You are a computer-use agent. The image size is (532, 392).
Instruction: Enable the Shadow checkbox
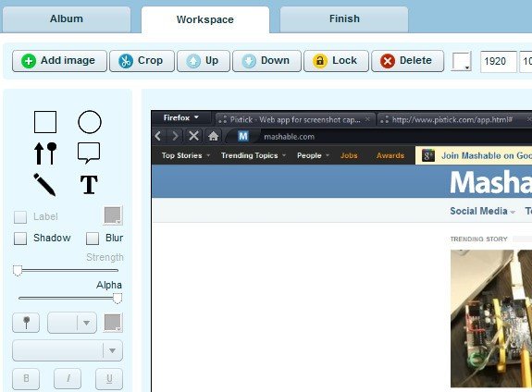tap(20, 238)
